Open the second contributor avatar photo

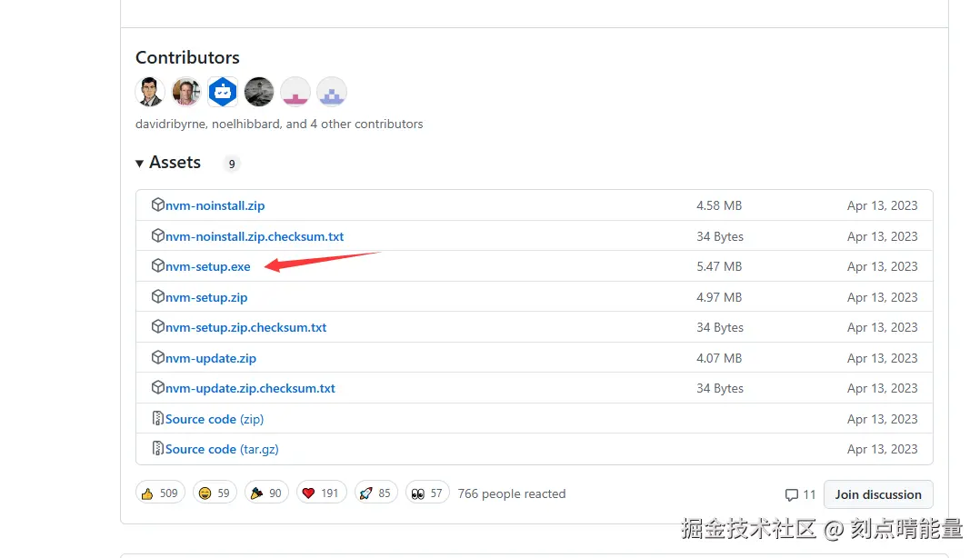click(186, 92)
